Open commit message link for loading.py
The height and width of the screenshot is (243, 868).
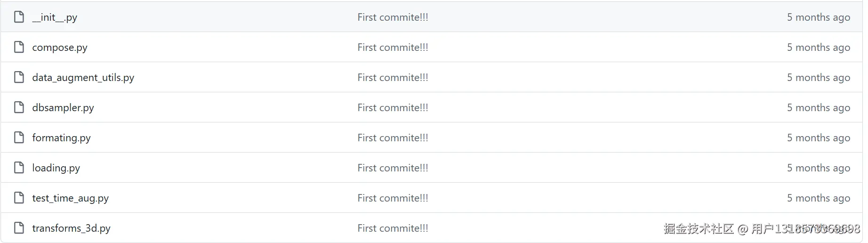click(x=393, y=168)
